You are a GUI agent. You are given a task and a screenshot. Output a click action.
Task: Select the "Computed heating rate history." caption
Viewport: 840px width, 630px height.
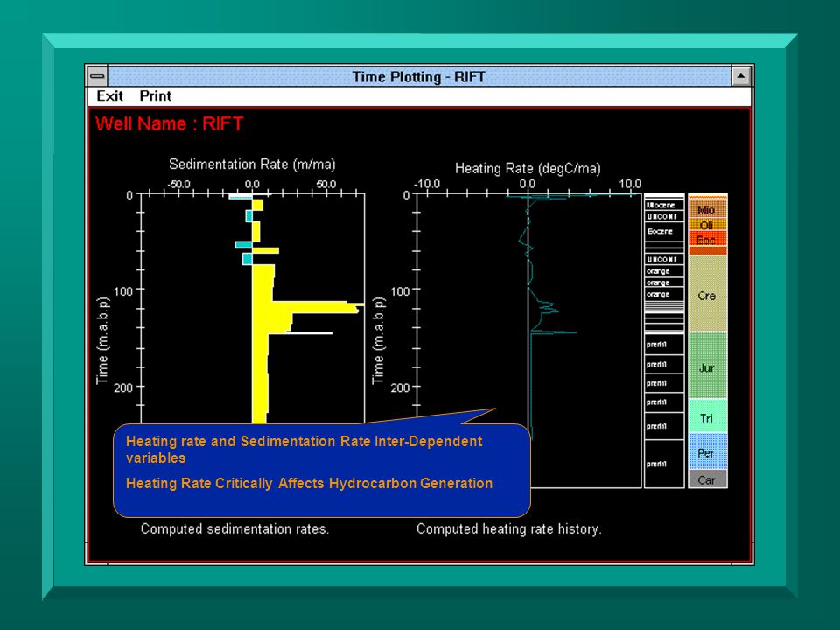509,528
